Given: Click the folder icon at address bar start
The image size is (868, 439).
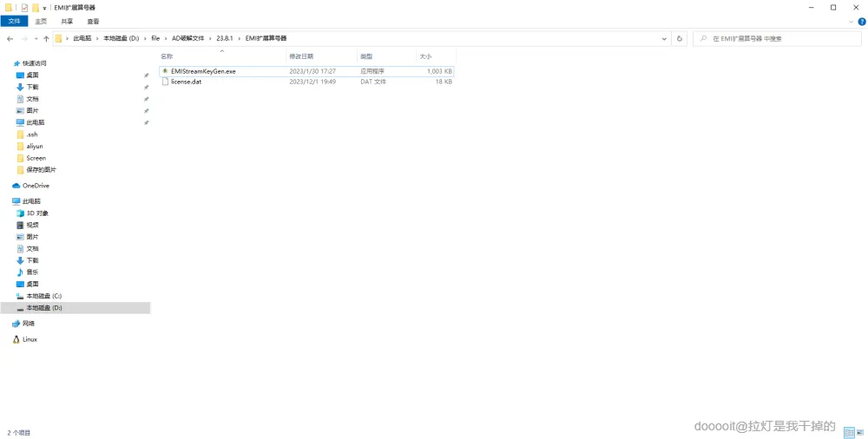Looking at the screenshot, I should (x=58, y=39).
